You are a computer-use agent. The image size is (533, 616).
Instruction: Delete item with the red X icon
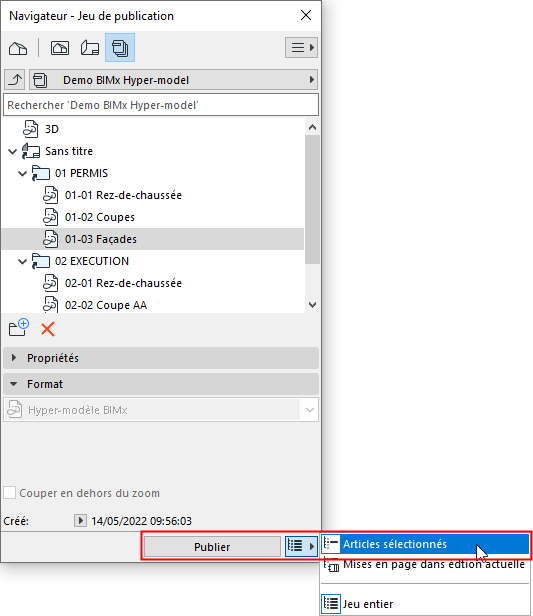pyautogui.click(x=48, y=329)
